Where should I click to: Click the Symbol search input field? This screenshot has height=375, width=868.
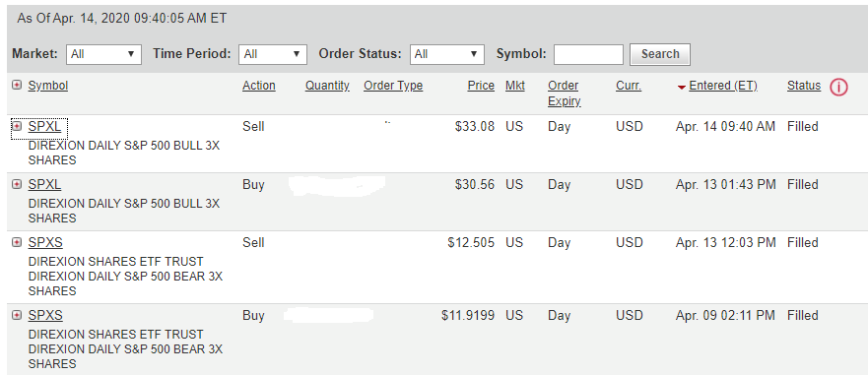pos(588,54)
